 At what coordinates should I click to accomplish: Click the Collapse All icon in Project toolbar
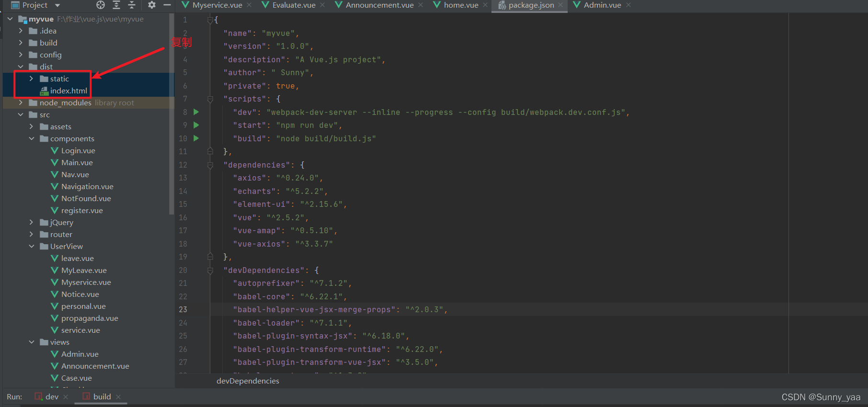pyautogui.click(x=132, y=5)
